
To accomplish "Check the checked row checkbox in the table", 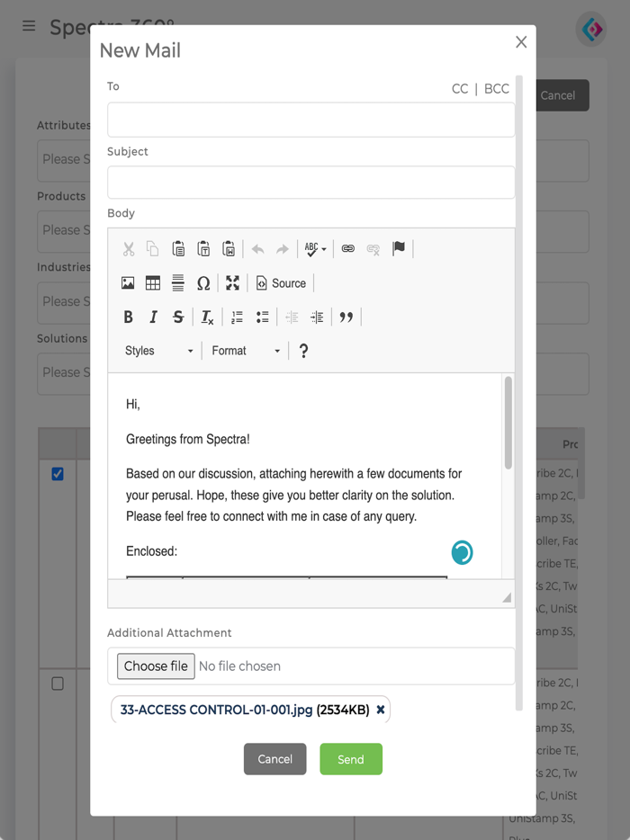I will tap(58, 474).
